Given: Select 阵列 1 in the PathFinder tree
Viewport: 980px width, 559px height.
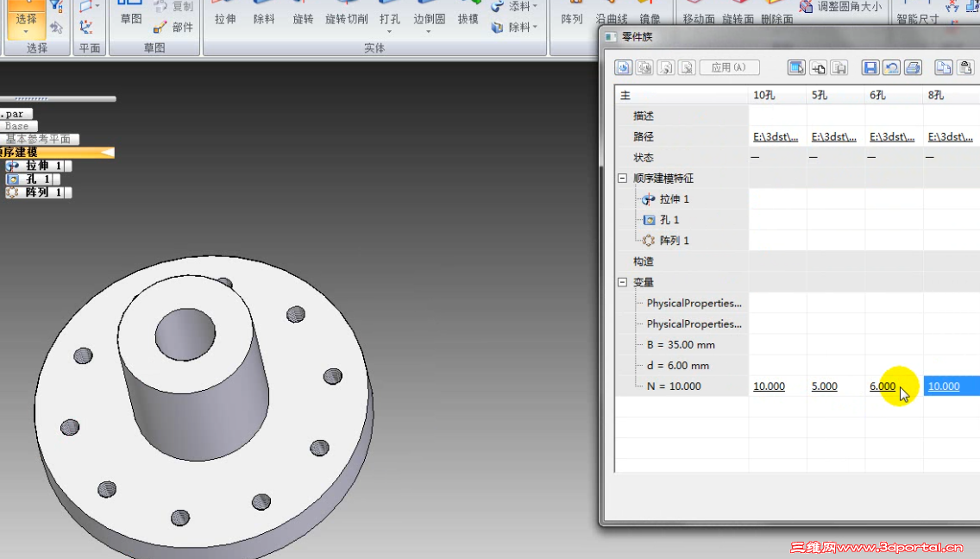Looking at the screenshot, I should (x=38, y=192).
